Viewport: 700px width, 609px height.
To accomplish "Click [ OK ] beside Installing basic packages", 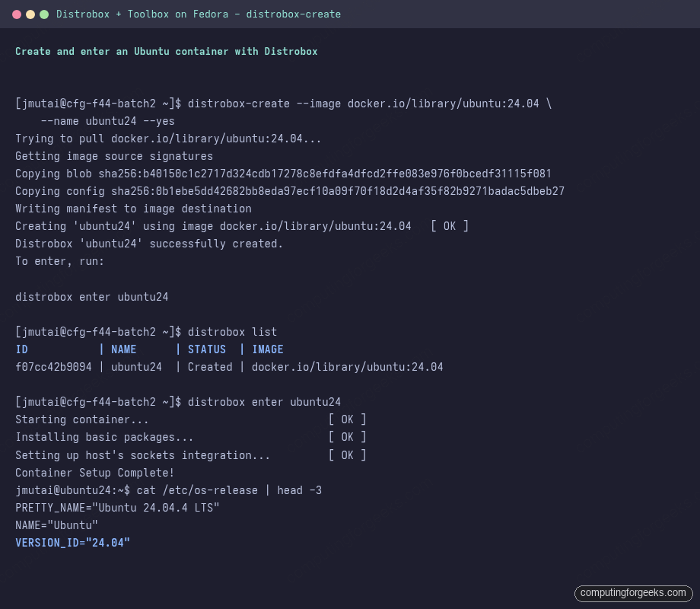I will [x=347, y=437].
